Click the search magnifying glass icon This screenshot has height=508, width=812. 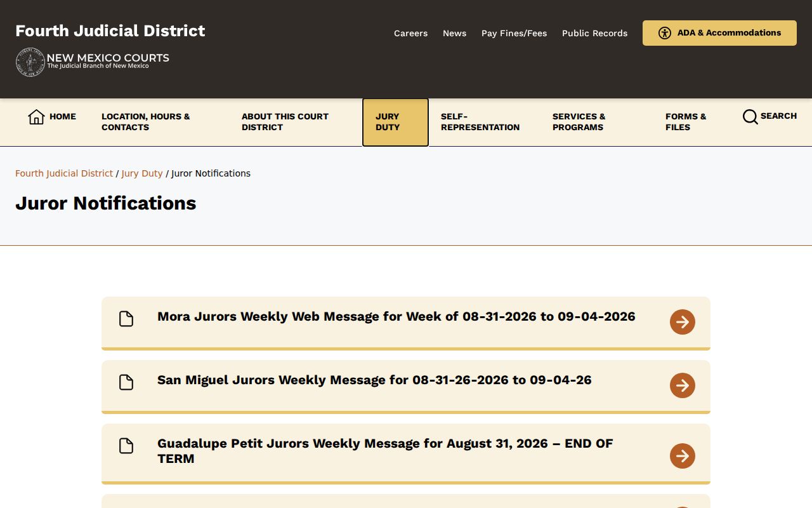750,117
